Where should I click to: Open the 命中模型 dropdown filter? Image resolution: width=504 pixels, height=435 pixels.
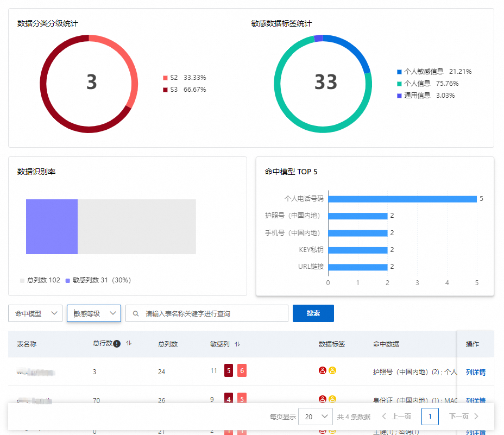pyautogui.click(x=35, y=313)
